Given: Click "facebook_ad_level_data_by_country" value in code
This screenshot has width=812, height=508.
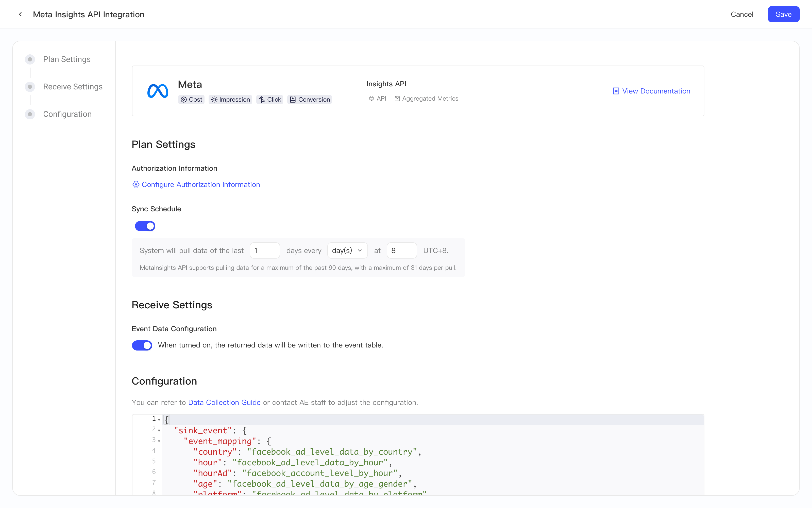Looking at the screenshot, I should [x=332, y=452].
